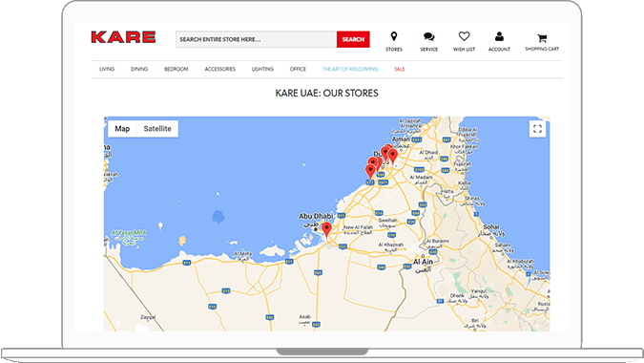Open the Living menu

click(x=107, y=69)
